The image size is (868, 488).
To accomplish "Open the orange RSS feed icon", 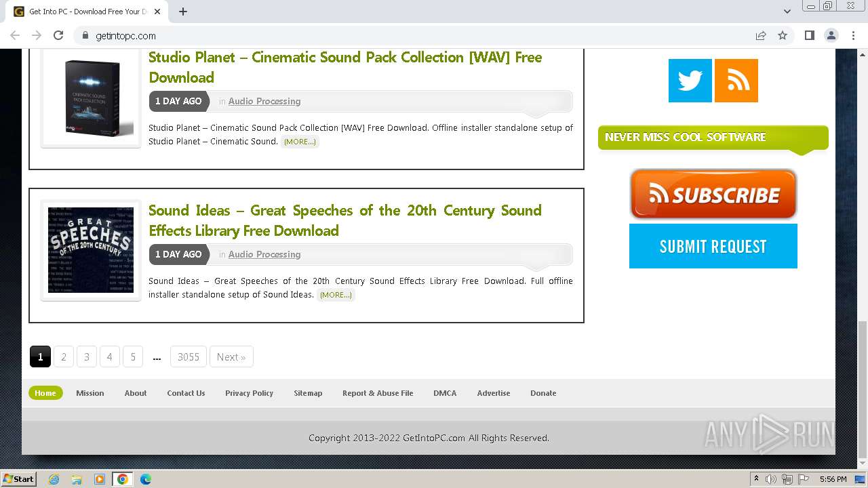I will coord(736,81).
